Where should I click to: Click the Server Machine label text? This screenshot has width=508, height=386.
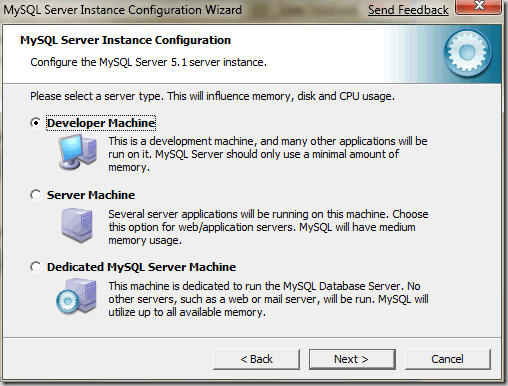[91, 195]
